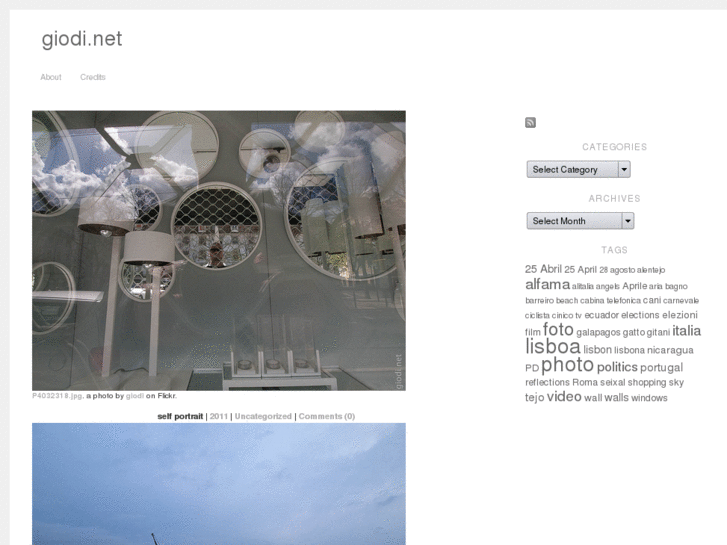The height and width of the screenshot is (545, 727).
Task: Select the Aprile tag
Action: 634,286
